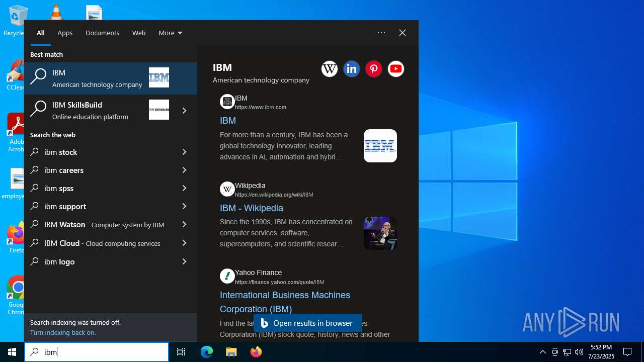Expand the ibm careers suggestion arrow

pyautogui.click(x=184, y=170)
